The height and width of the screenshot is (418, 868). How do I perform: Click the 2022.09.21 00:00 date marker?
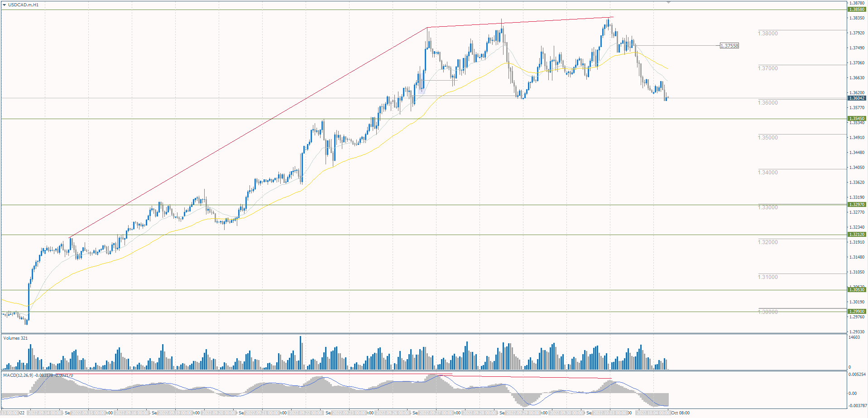[262, 413]
